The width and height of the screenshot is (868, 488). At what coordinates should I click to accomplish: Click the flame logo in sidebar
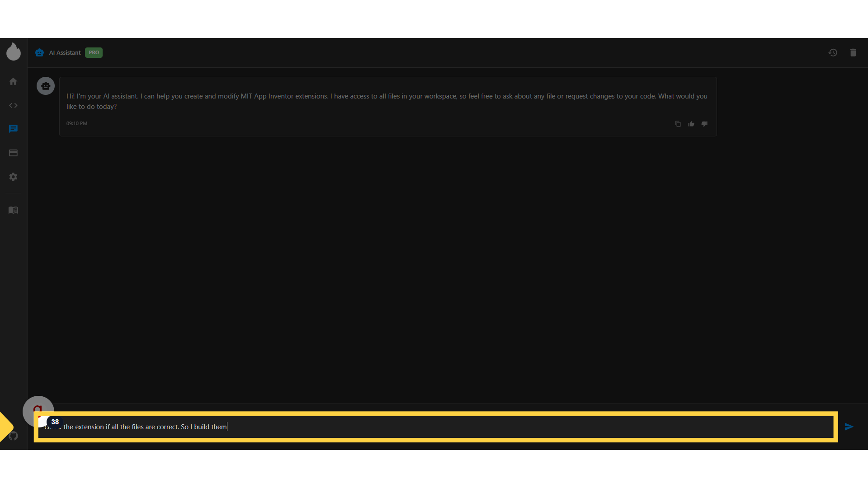[14, 52]
